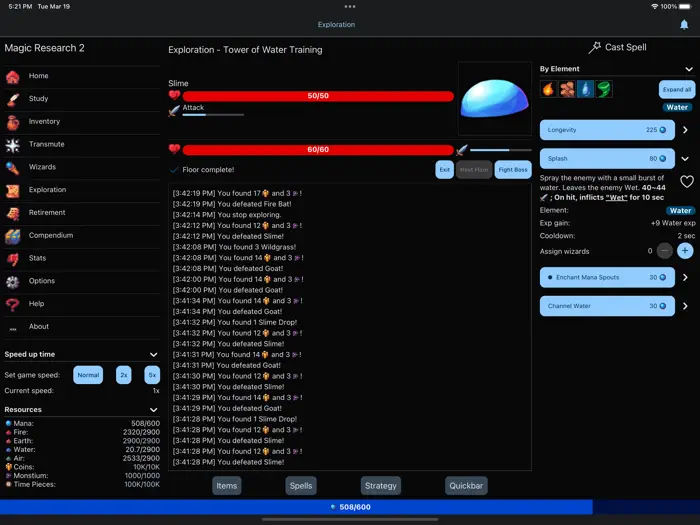Set game speed to 5x
The height and width of the screenshot is (525, 700).
pyautogui.click(x=152, y=375)
